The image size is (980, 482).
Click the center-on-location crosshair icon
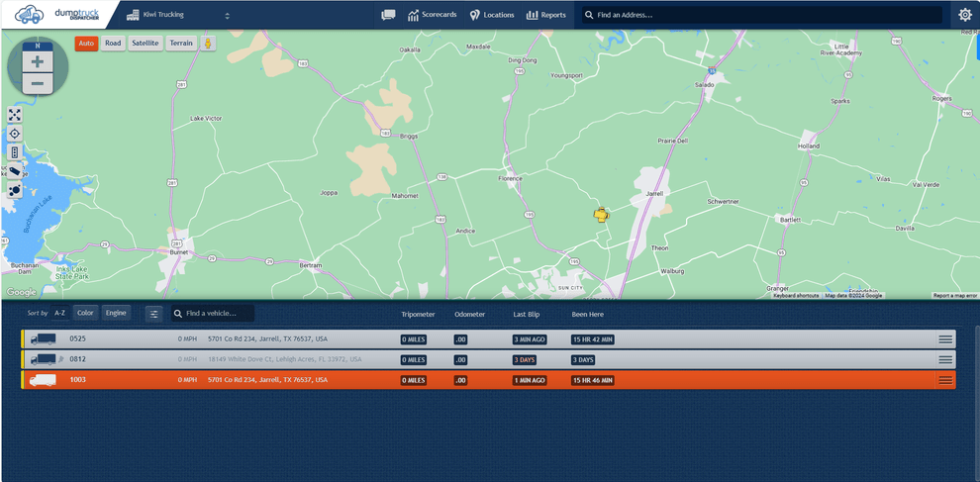15,134
